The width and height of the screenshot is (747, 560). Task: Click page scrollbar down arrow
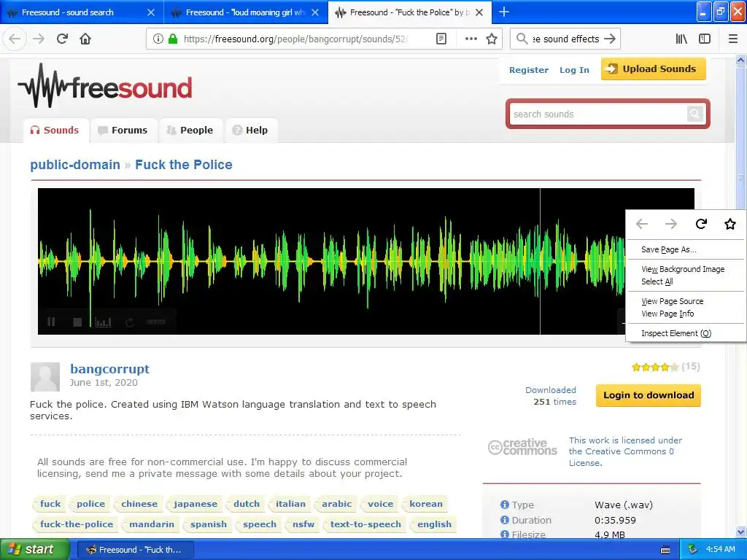coord(740,532)
